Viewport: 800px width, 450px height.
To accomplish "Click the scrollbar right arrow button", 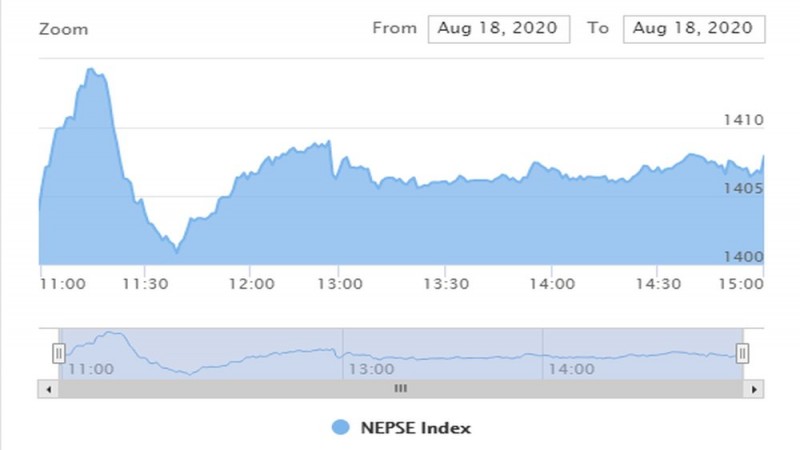I will click(756, 387).
